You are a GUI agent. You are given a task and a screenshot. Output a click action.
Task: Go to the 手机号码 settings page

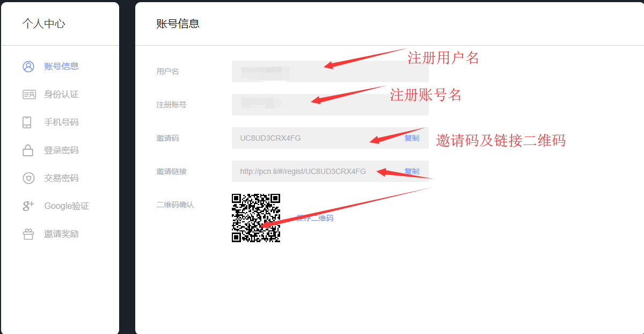pos(61,122)
